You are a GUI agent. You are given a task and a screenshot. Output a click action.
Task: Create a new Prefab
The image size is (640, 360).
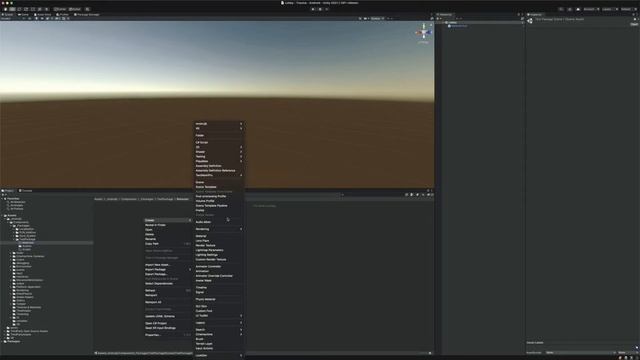(x=219, y=210)
